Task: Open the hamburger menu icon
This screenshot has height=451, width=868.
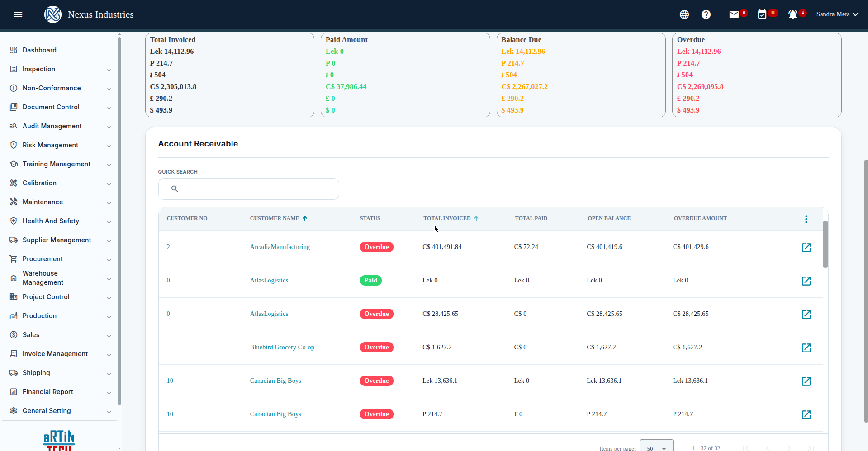Action: coord(18,14)
